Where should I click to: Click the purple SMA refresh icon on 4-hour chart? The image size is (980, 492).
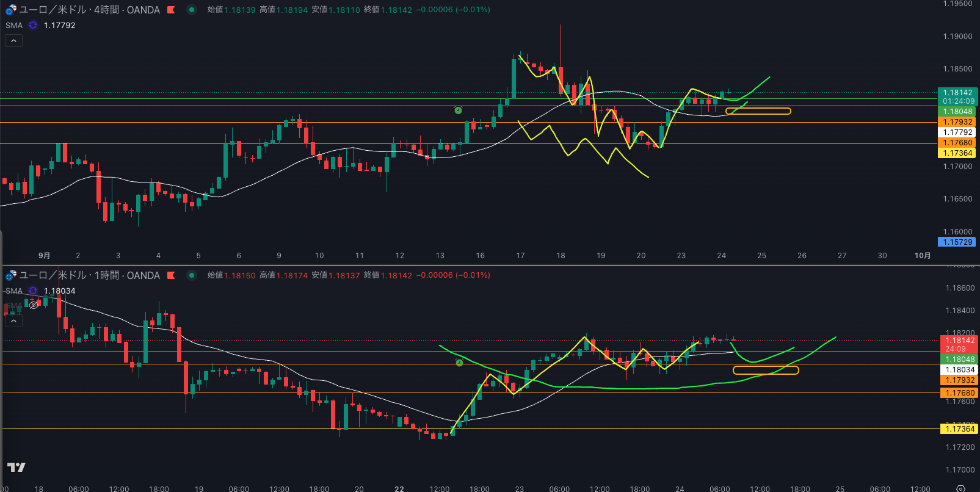click(x=33, y=25)
